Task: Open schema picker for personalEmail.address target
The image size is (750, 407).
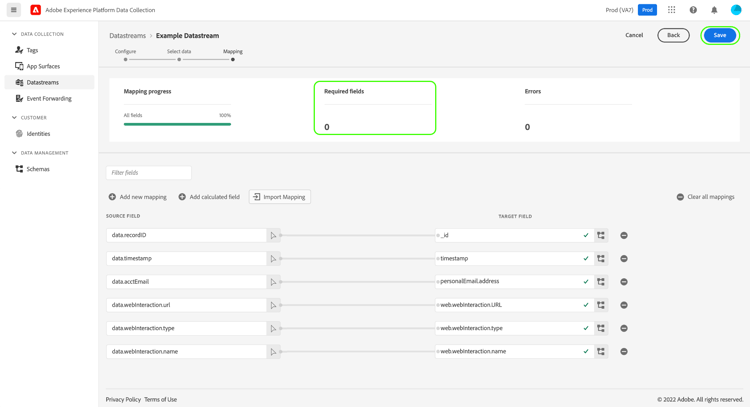Action: tap(601, 282)
